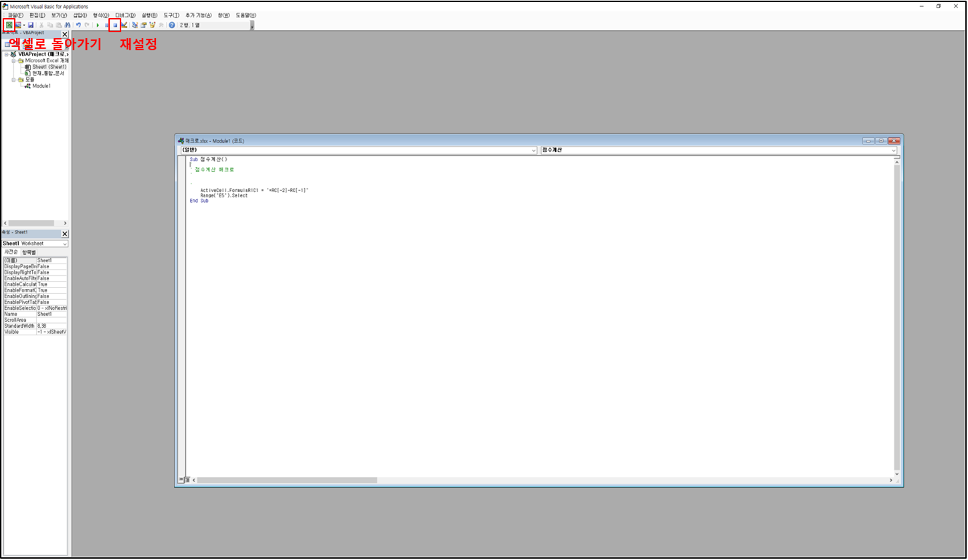Screen dimensions: 968x560
Task: Select Module1 in the project tree
Action: (37, 86)
